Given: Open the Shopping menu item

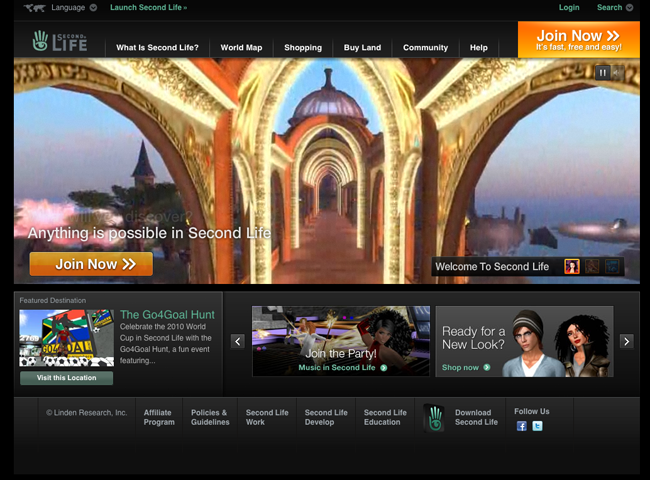Looking at the screenshot, I should (x=303, y=48).
